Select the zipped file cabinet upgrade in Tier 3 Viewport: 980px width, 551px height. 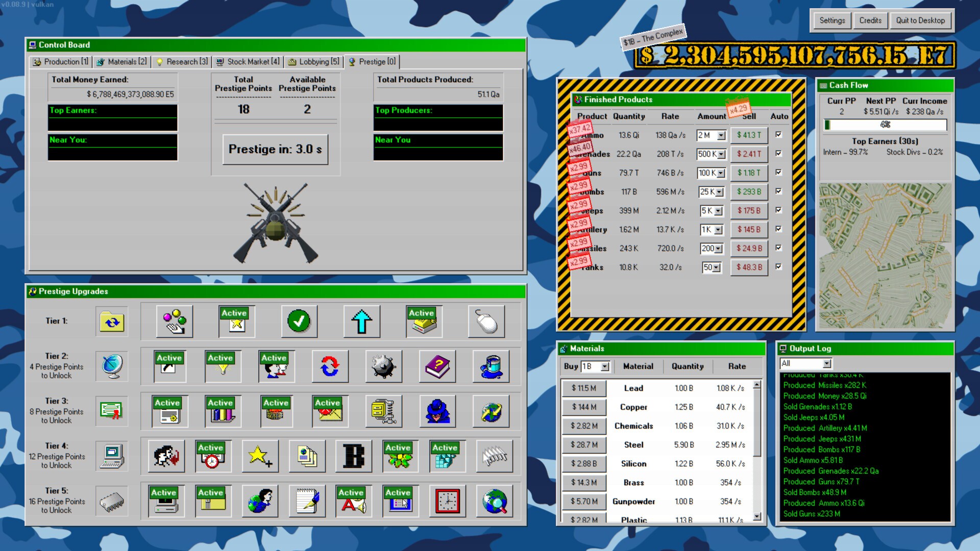[383, 411]
